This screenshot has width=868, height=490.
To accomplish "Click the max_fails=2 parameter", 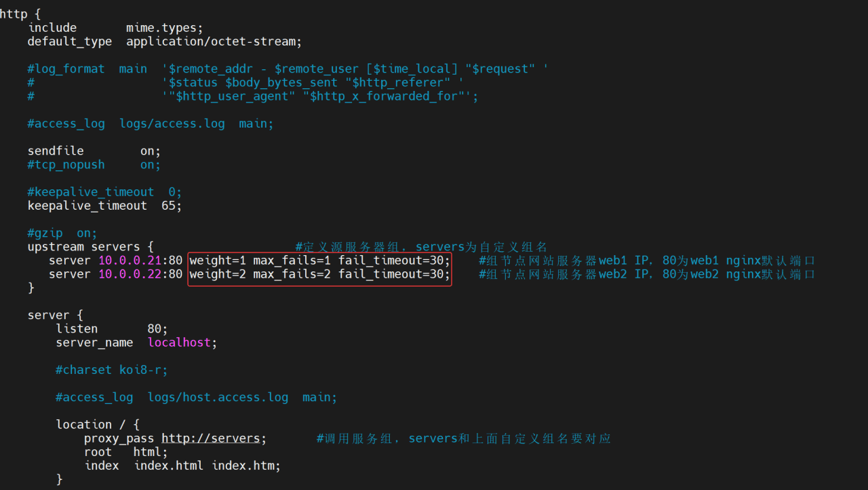I will [x=292, y=274].
